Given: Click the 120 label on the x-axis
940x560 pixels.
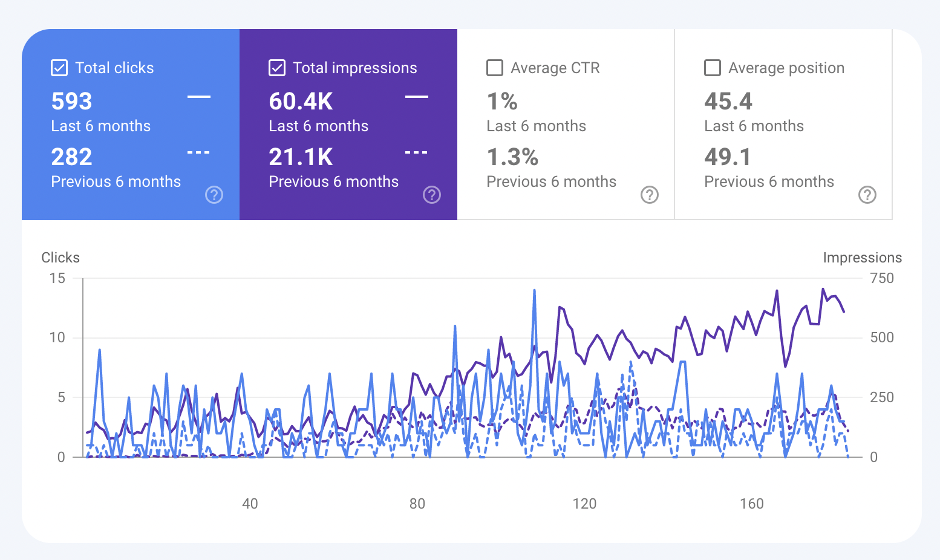Looking at the screenshot, I should 584,504.
